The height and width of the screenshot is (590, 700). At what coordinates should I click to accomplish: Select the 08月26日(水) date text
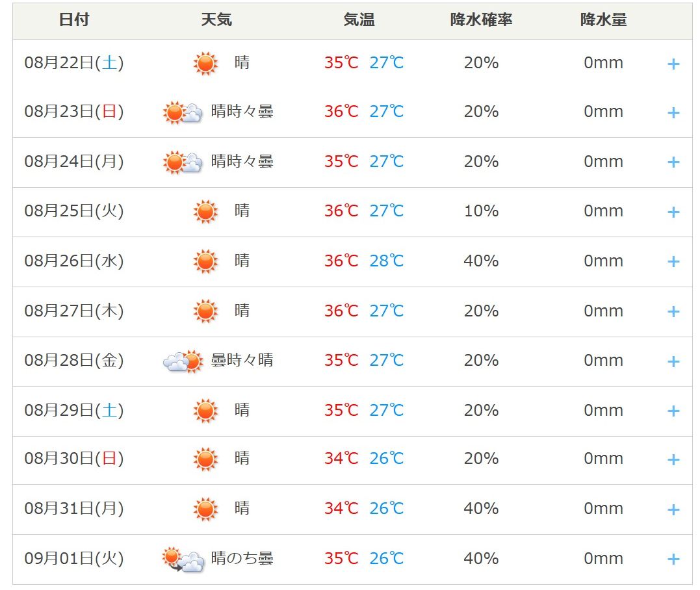pyautogui.click(x=74, y=261)
